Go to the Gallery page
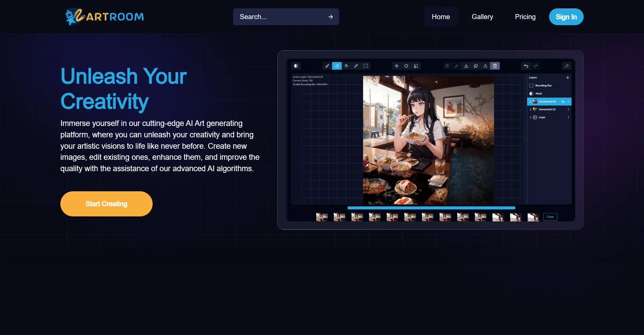Image resolution: width=644 pixels, height=335 pixels. [x=482, y=17]
